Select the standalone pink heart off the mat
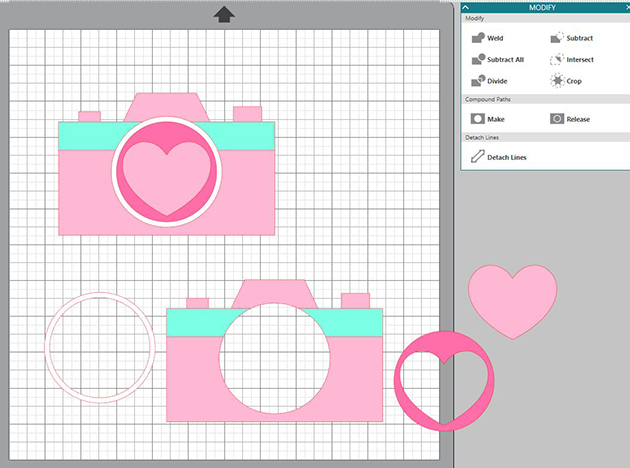 point(513,302)
